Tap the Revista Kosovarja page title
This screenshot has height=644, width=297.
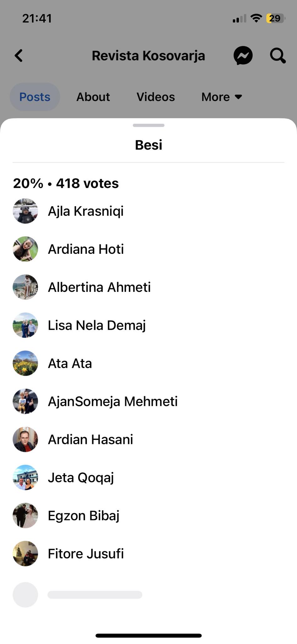[148, 56]
